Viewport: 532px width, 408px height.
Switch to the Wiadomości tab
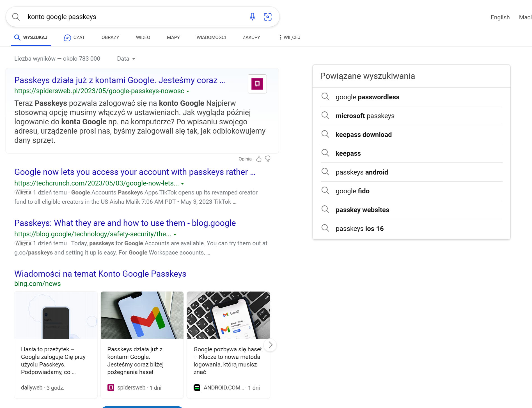(211, 38)
